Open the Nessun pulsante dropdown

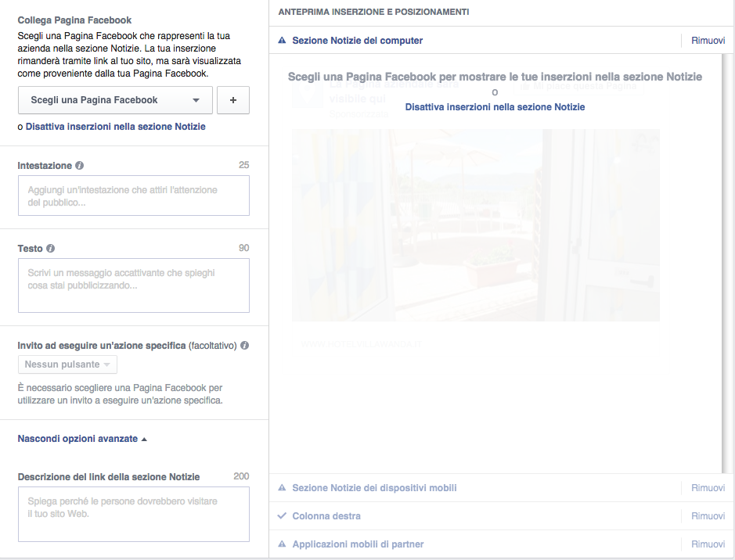point(67,364)
